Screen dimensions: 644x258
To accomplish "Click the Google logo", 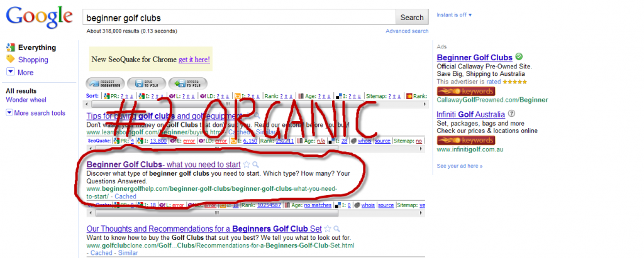I will coord(39,17).
